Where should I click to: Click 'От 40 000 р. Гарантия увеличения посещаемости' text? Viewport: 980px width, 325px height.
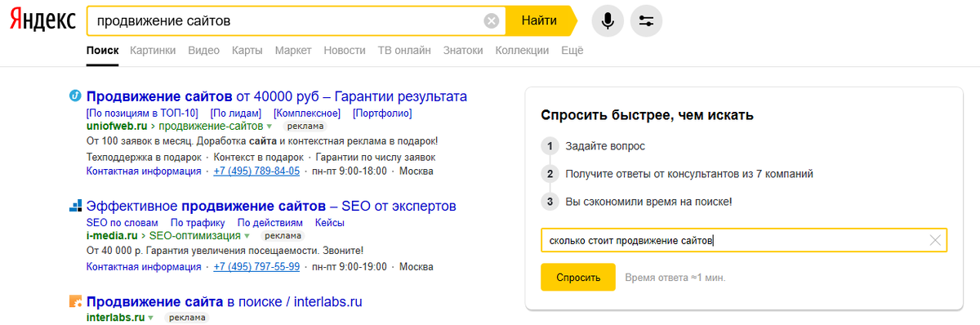point(225,251)
